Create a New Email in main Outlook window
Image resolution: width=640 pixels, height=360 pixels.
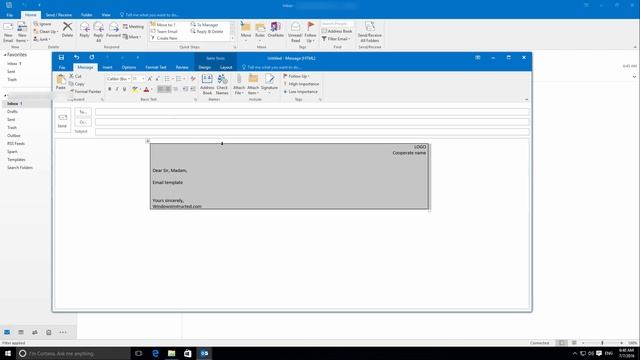coord(8,32)
